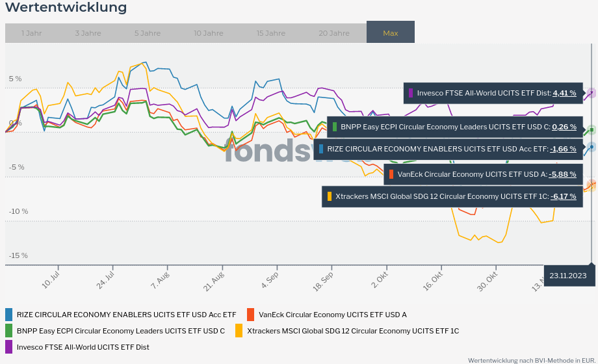Select the Max period tab

(391, 33)
